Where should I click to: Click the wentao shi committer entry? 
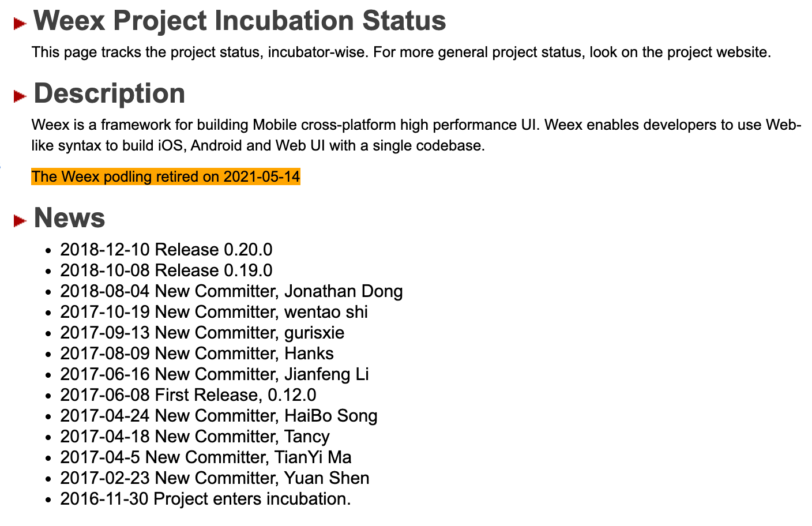214,312
